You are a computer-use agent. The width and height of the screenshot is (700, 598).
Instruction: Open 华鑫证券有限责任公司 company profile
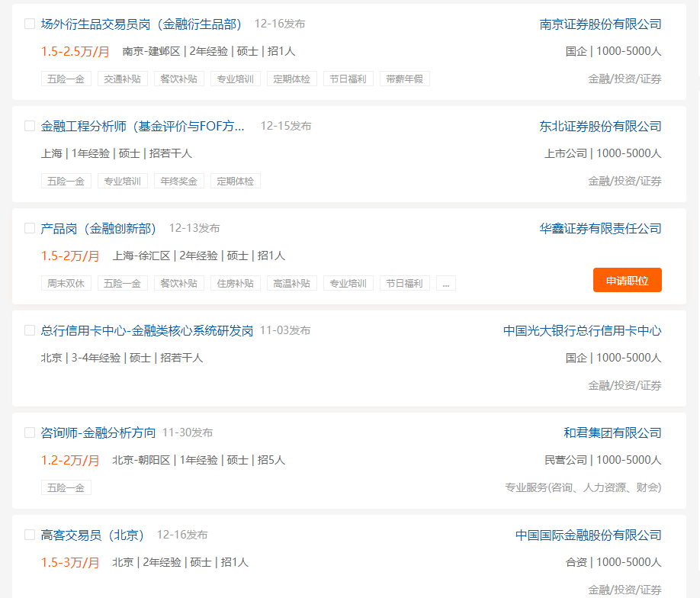[599, 227]
